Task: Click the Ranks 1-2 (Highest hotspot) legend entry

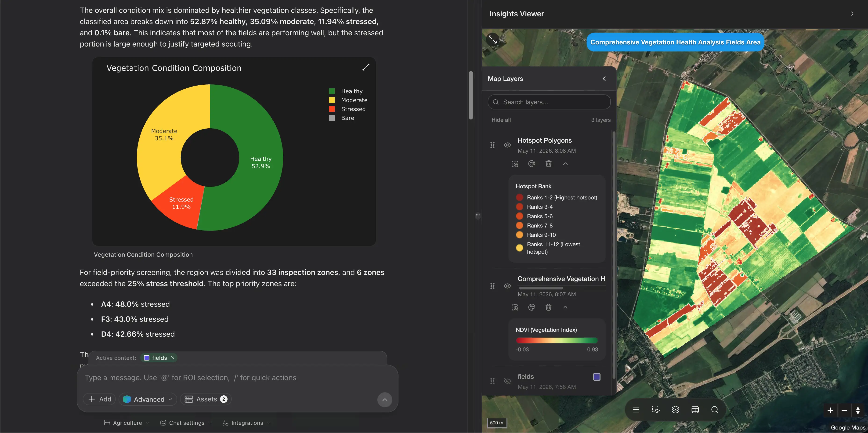Action: click(557, 198)
